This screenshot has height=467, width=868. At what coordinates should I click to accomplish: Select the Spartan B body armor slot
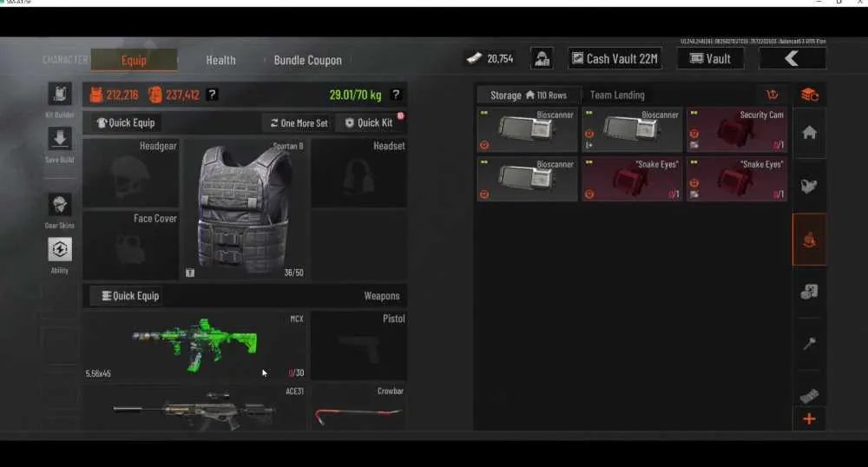[x=246, y=209]
